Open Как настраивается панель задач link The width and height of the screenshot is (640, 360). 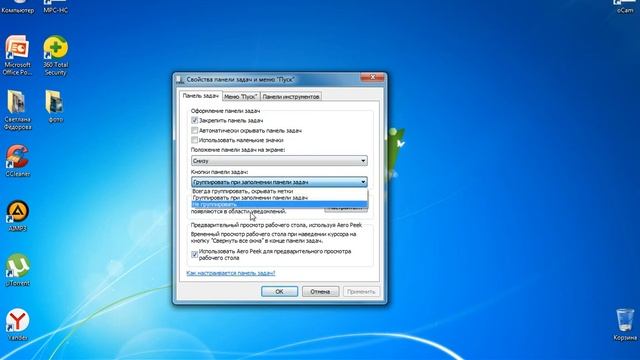[x=231, y=273]
